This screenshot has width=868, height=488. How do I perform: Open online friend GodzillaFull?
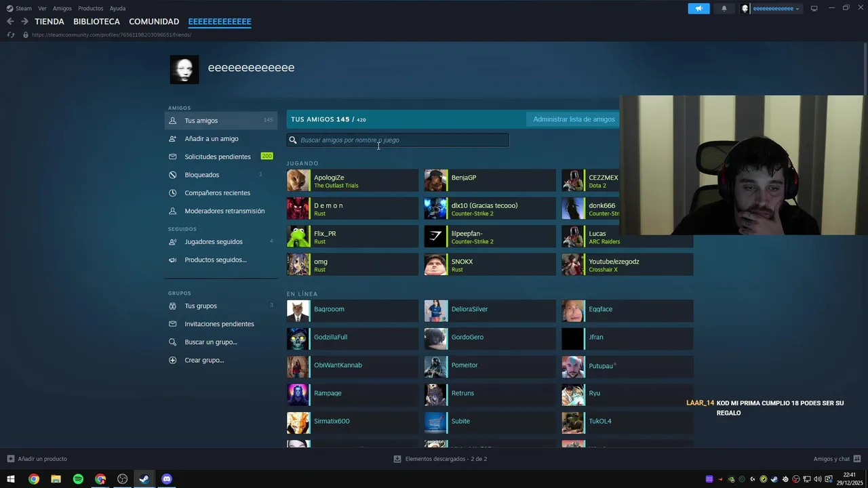pyautogui.click(x=353, y=339)
